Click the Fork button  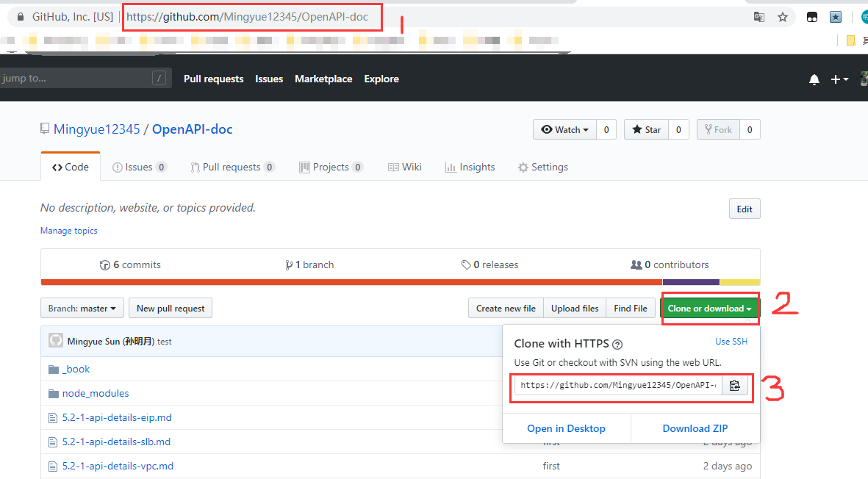click(718, 129)
